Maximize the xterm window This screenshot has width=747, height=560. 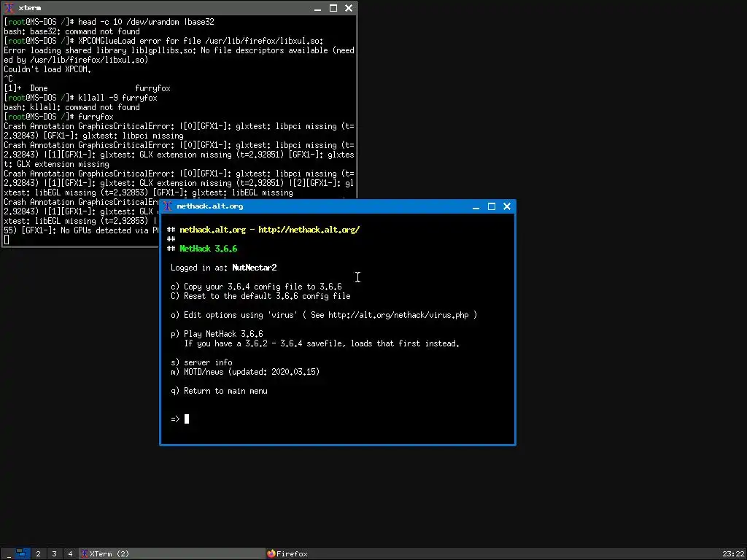click(x=333, y=8)
